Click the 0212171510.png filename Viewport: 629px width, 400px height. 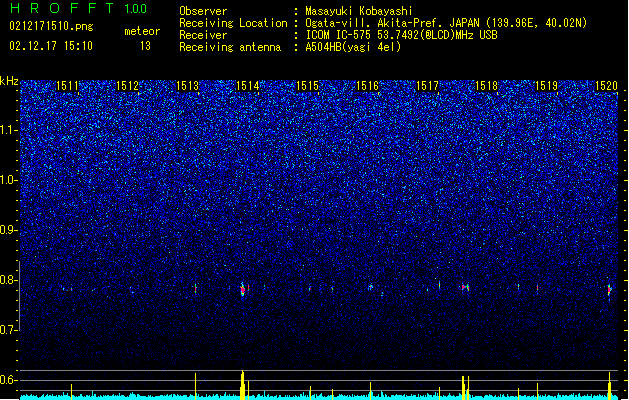[x=51, y=26]
